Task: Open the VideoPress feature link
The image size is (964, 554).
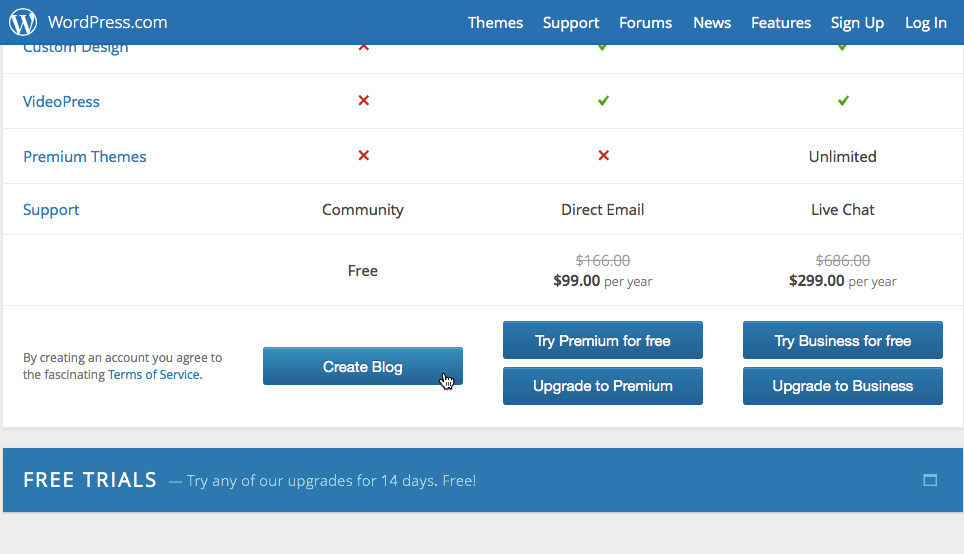Action: (x=61, y=101)
